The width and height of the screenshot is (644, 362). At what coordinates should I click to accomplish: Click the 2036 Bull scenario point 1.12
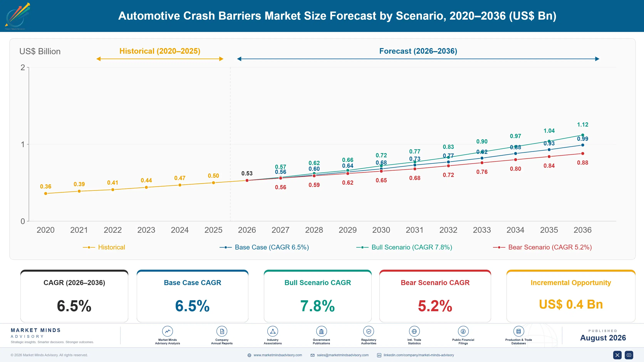click(583, 135)
